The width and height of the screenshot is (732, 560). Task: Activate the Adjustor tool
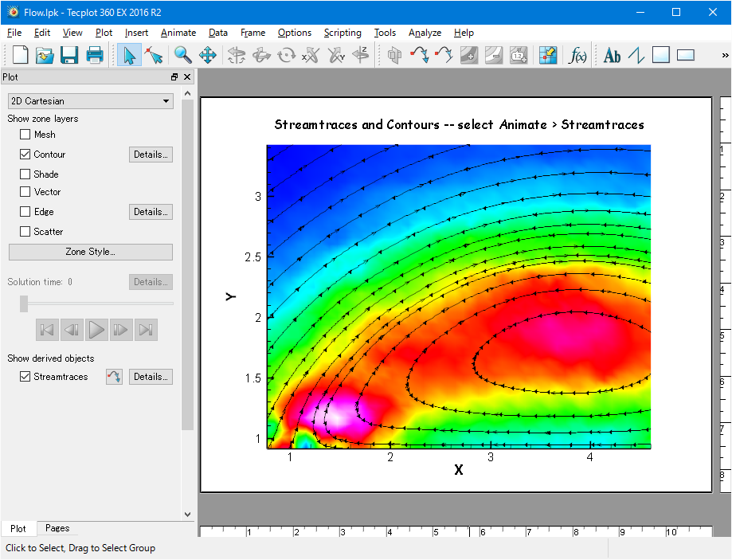point(154,55)
